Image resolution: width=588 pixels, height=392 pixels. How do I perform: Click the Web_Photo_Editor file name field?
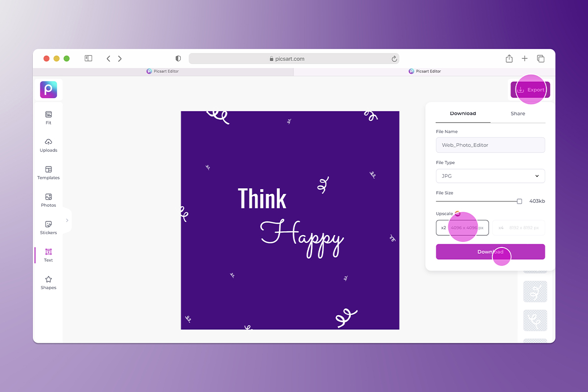(490, 145)
